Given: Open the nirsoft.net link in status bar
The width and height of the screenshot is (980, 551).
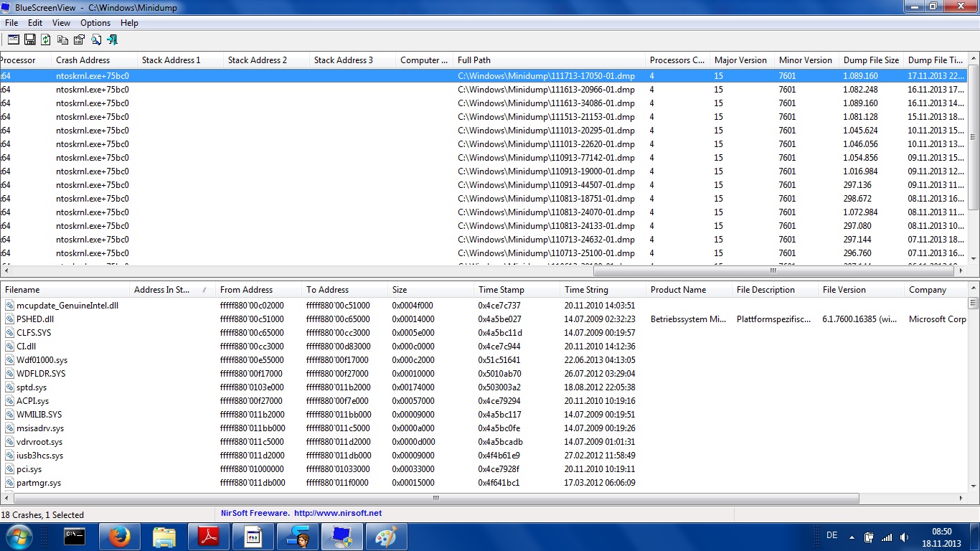Looking at the screenshot, I should coord(338,514).
